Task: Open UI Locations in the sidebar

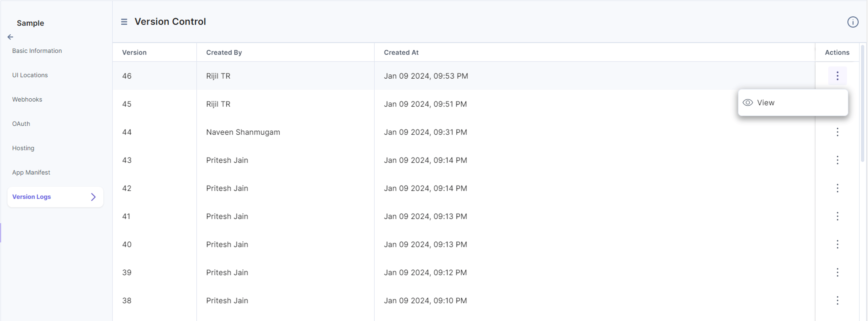Action: pos(30,75)
